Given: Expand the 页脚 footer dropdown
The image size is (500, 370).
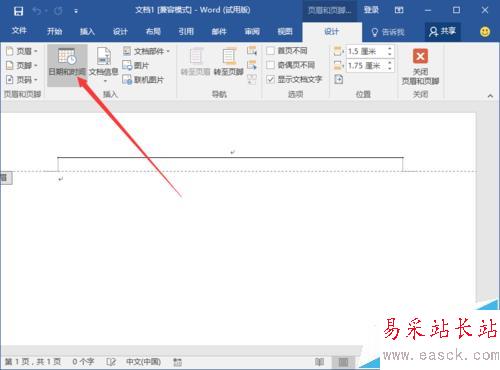Looking at the screenshot, I should [22, 65].
